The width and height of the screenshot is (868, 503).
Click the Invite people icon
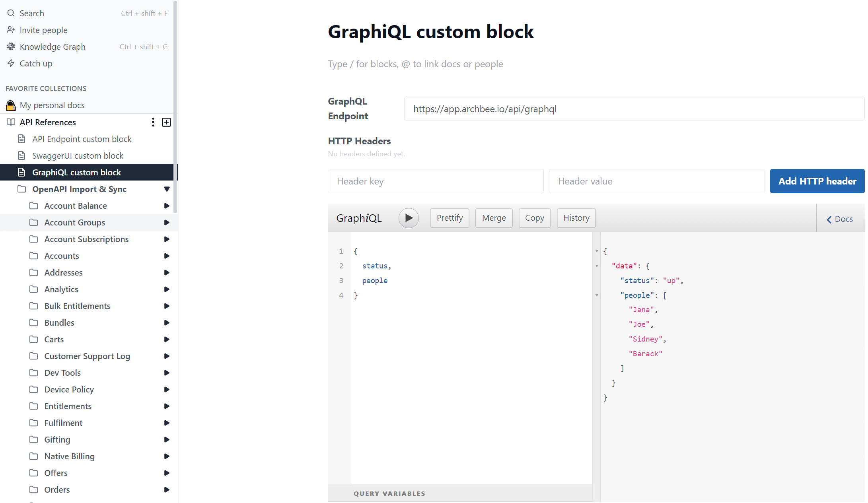click(11, 30)
